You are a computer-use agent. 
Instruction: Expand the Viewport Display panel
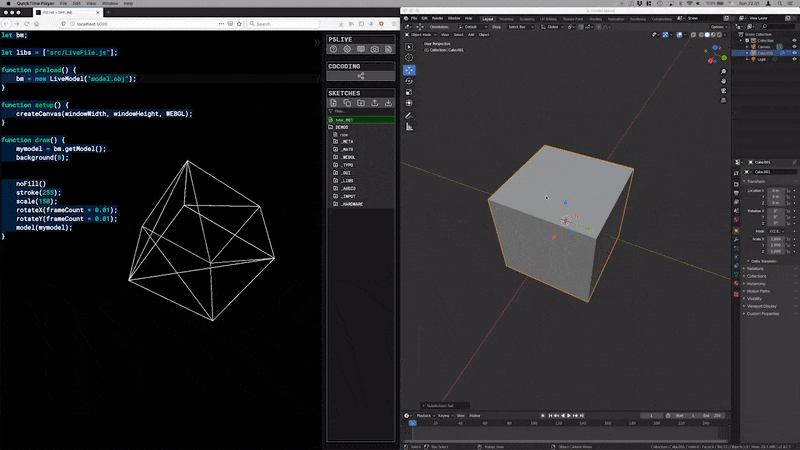pyautogui.click(x=761, y=306)
